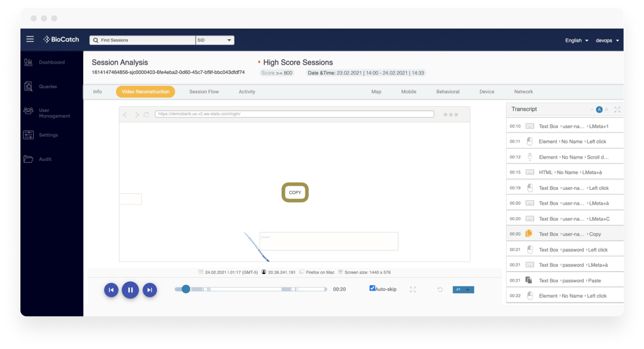
Task: Select the 00:19 user-na Left click row
Action: point(565,188)
